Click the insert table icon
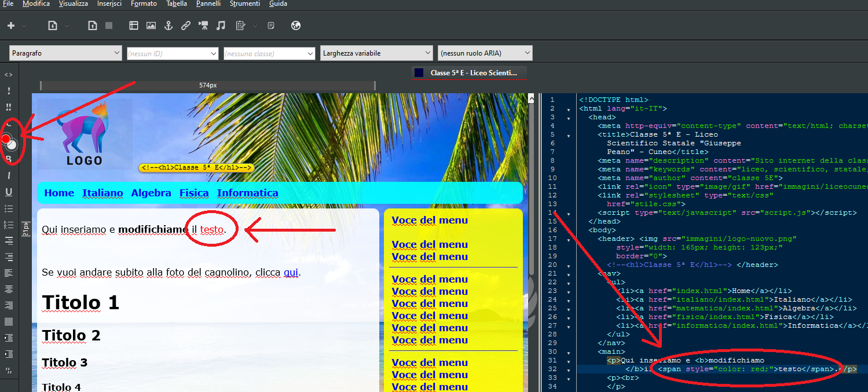868x392 pixels. click(x=134, y=25)
